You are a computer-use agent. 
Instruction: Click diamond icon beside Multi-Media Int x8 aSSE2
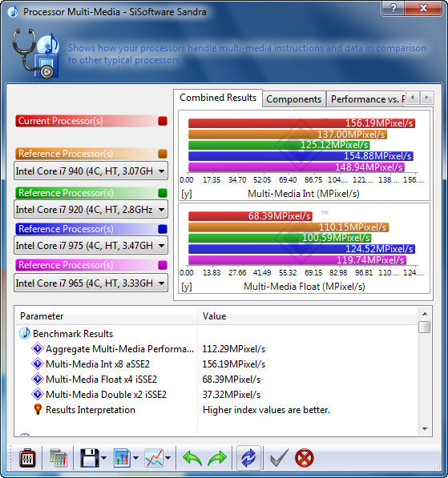pyautogui.click(x=38, y=364)
